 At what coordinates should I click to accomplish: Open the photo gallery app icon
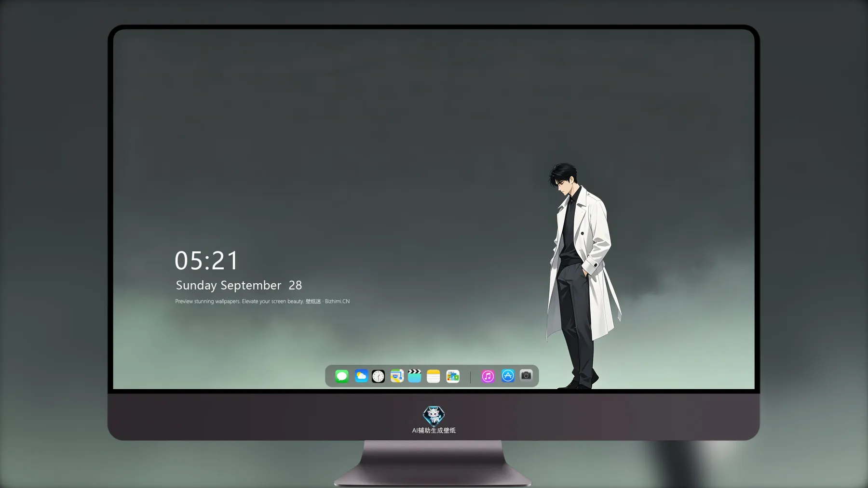tap(453, 376)
